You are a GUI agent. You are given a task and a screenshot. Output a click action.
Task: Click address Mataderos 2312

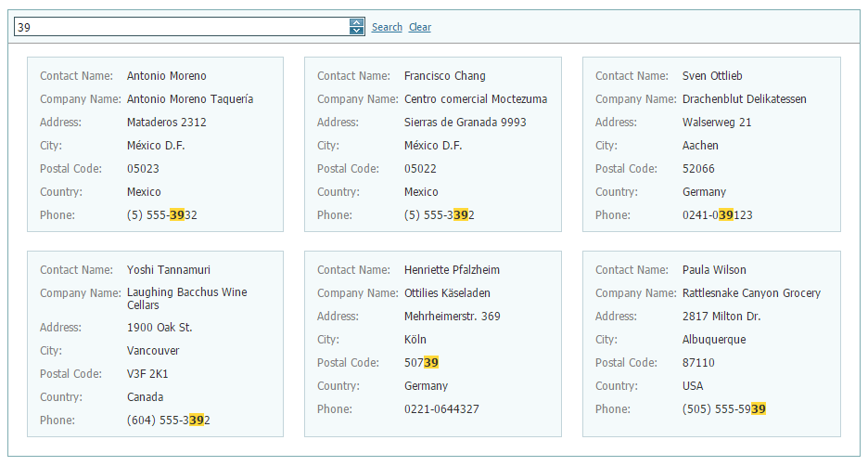coord(167,123)
